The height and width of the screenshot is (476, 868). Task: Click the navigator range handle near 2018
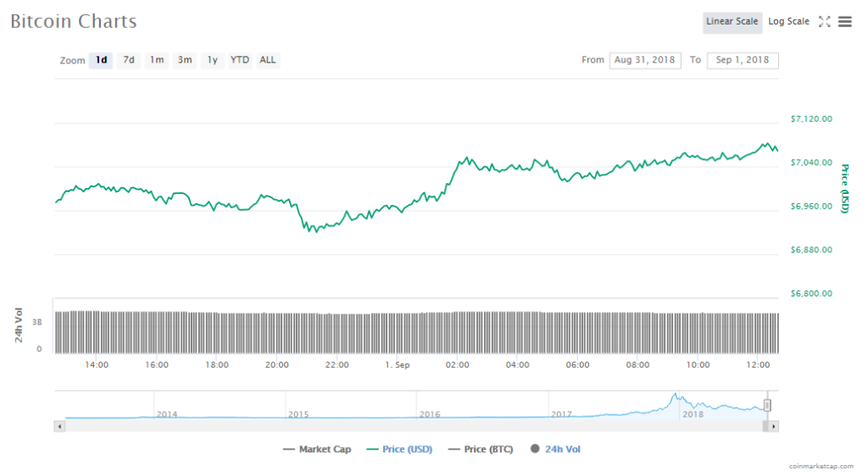click(x=767, y=406)
